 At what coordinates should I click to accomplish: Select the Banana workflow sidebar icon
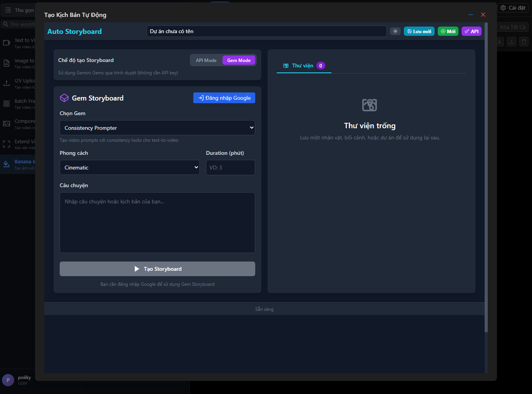point(7,164)
